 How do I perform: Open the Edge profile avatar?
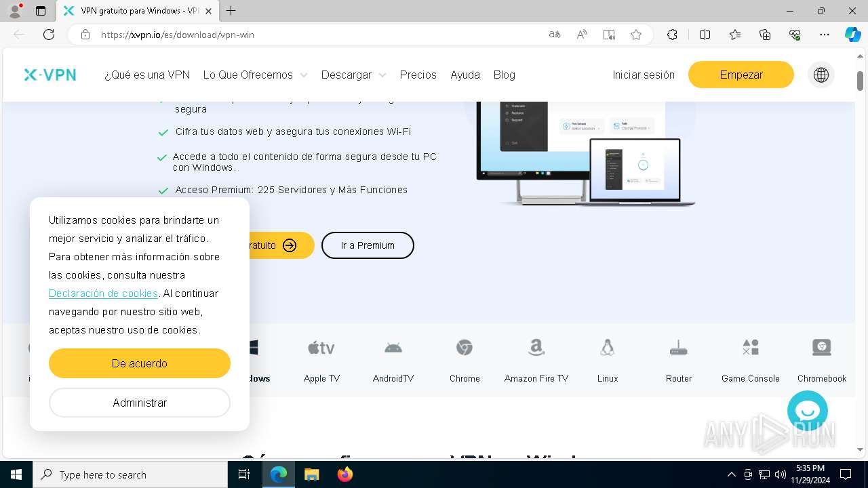click(x=15, y=11)
